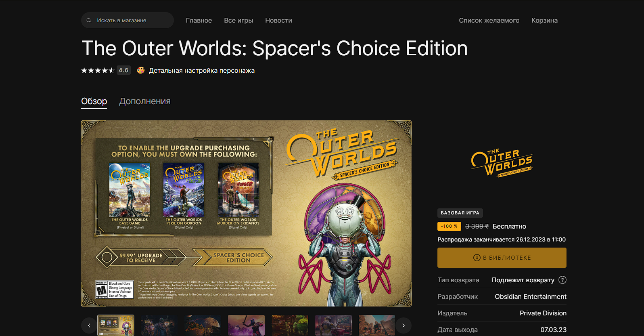Show previous screenshots with left arrow

[89, 325]
